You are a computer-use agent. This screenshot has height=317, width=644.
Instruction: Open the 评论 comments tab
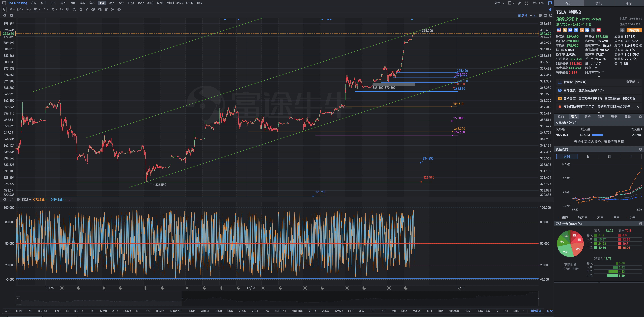pos(628,3)
